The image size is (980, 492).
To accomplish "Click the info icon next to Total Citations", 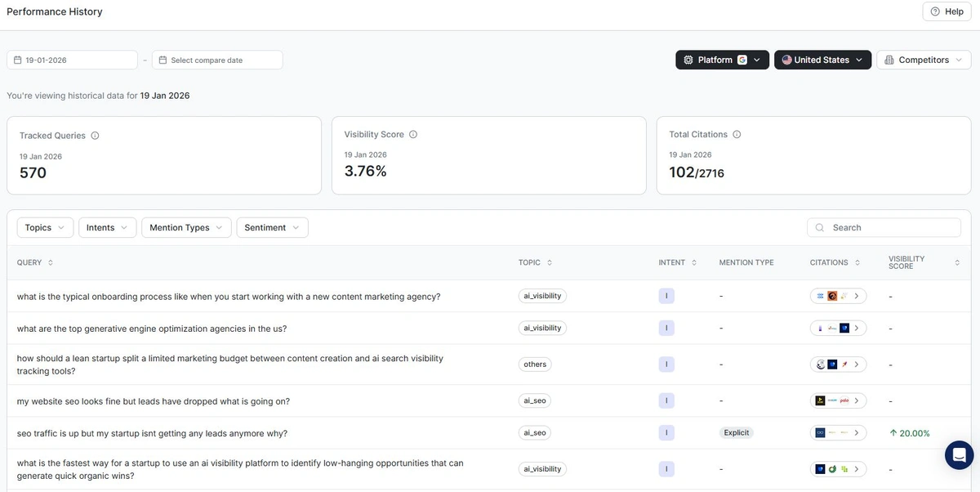I will pyautogui.click(x=735, y=133).
